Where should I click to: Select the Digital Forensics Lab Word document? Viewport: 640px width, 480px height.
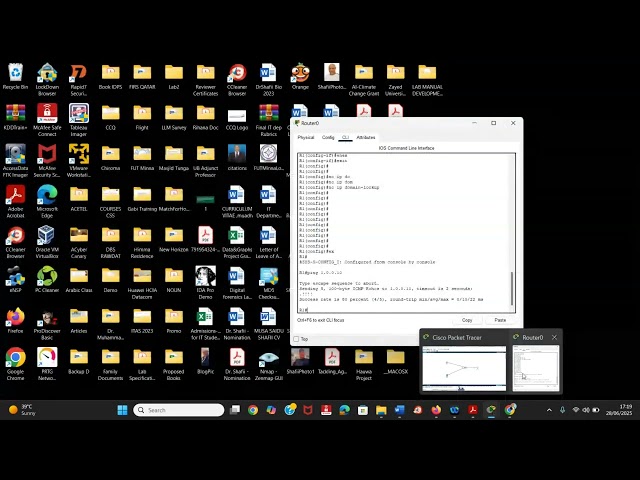[x=237, y=283]
